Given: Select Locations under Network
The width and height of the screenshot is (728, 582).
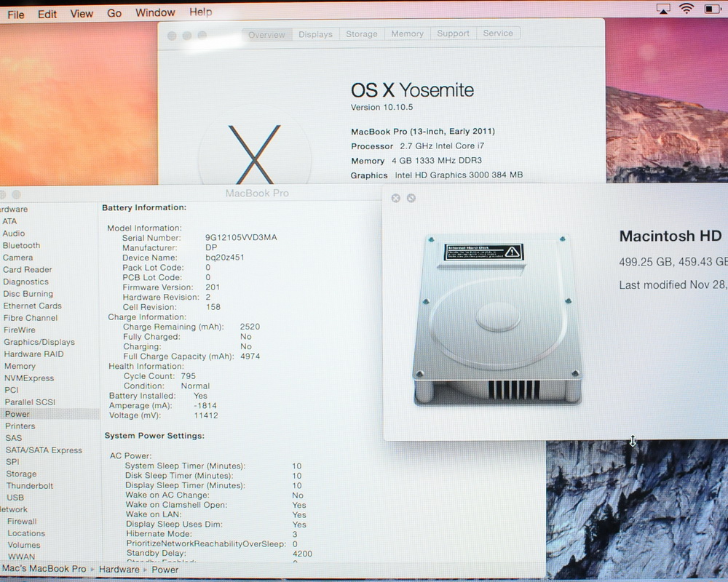Looking at the screenshot, I should [26, 534].
